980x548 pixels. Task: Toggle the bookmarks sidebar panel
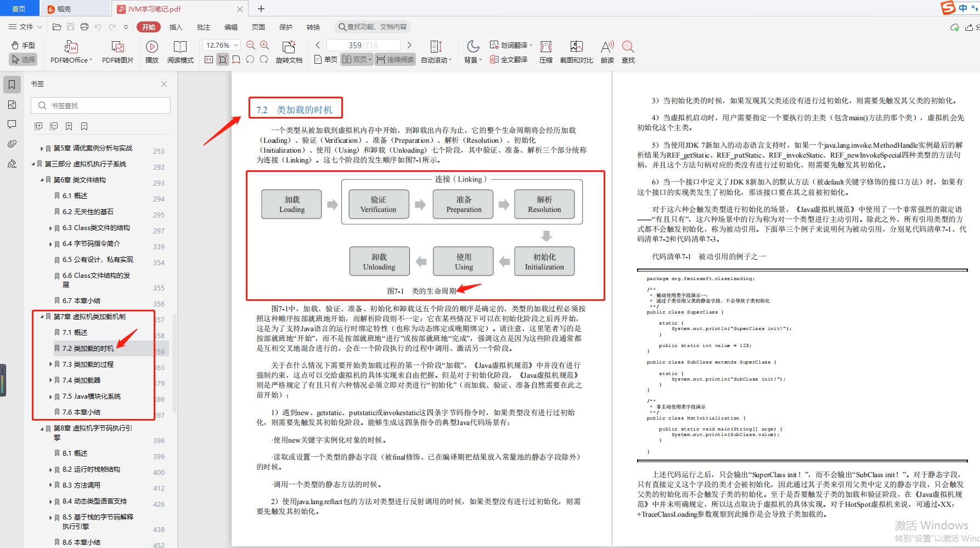(x=12, y=85)
